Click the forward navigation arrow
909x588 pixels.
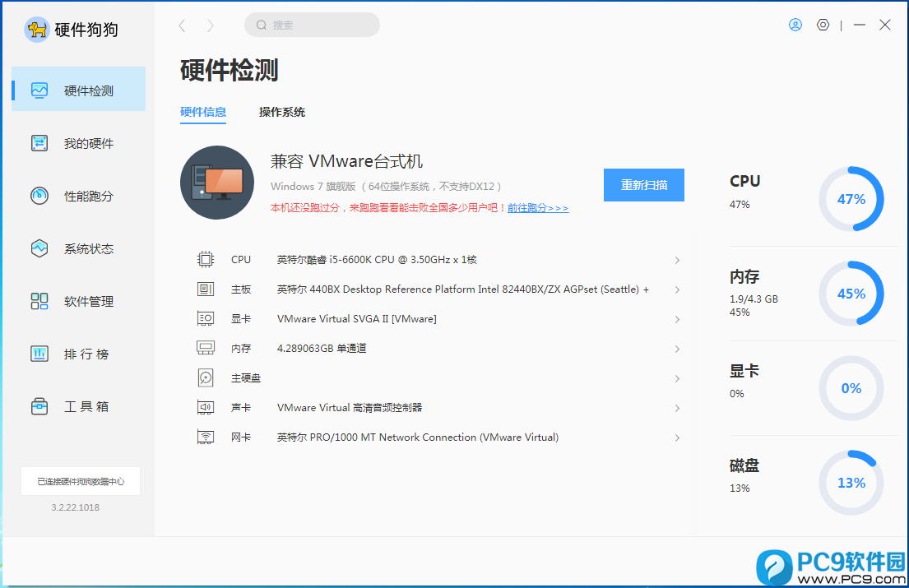click(210, 25)
